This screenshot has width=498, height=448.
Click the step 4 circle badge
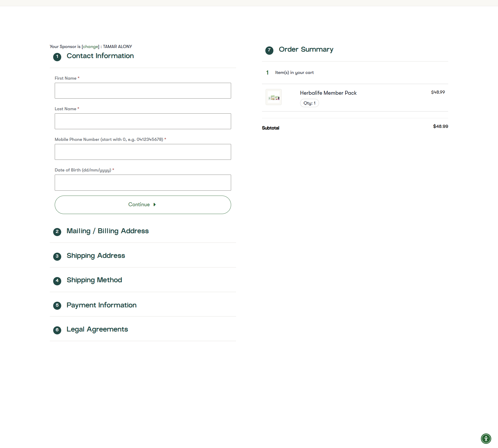click(x=57, y=281)
